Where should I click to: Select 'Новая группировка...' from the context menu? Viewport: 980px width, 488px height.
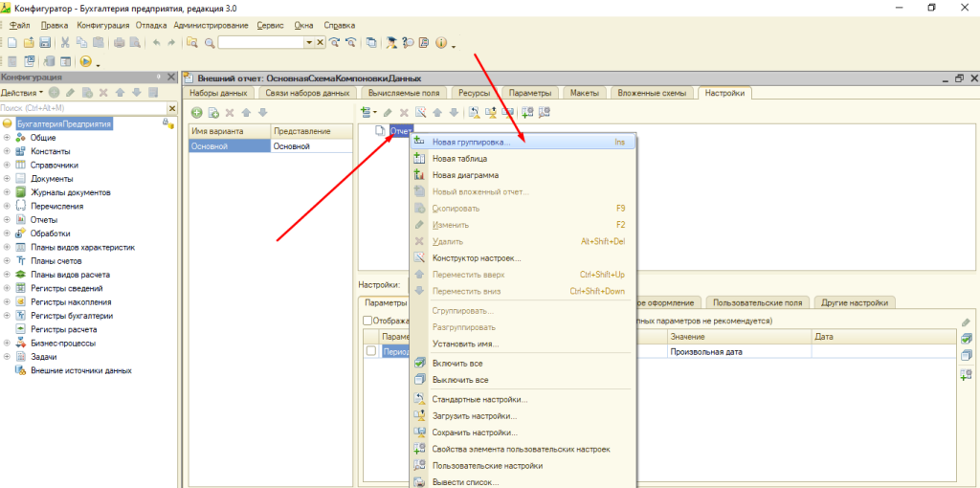coord(471,142)
